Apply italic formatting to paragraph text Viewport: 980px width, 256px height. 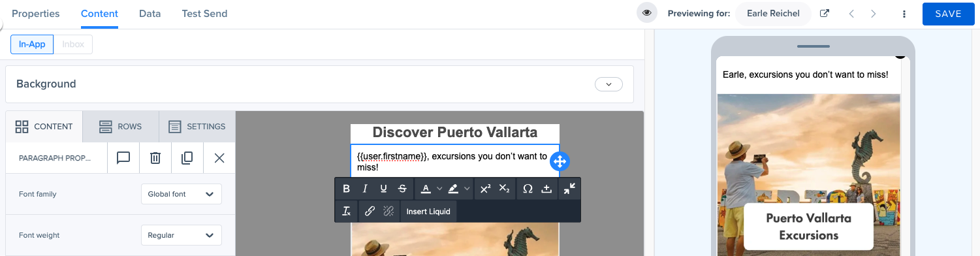[365, 189]
